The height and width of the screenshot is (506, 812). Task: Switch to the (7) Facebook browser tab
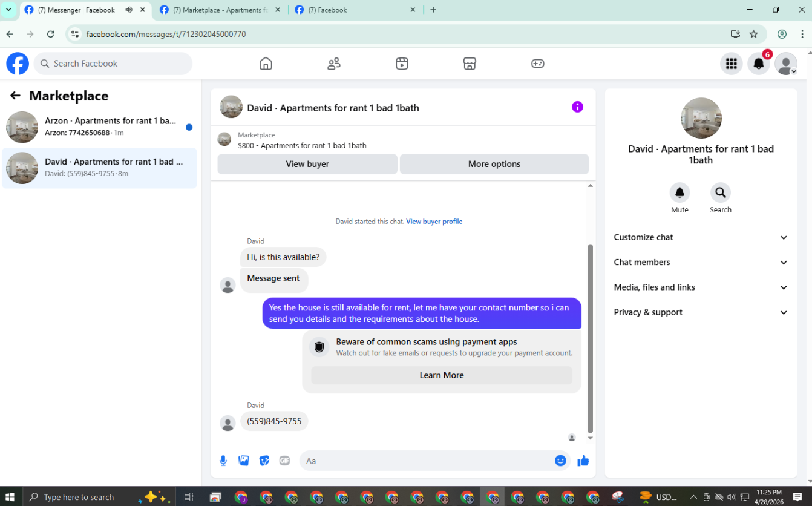356,10
